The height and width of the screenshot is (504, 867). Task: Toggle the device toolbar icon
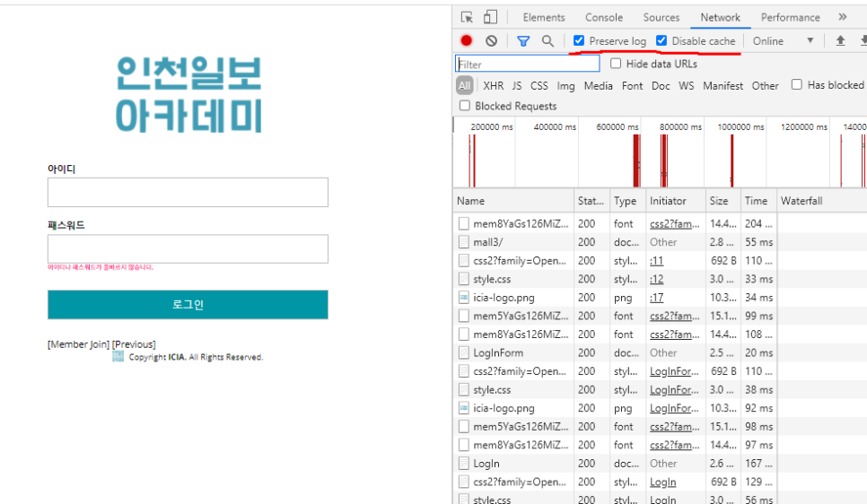coord(490,17)
